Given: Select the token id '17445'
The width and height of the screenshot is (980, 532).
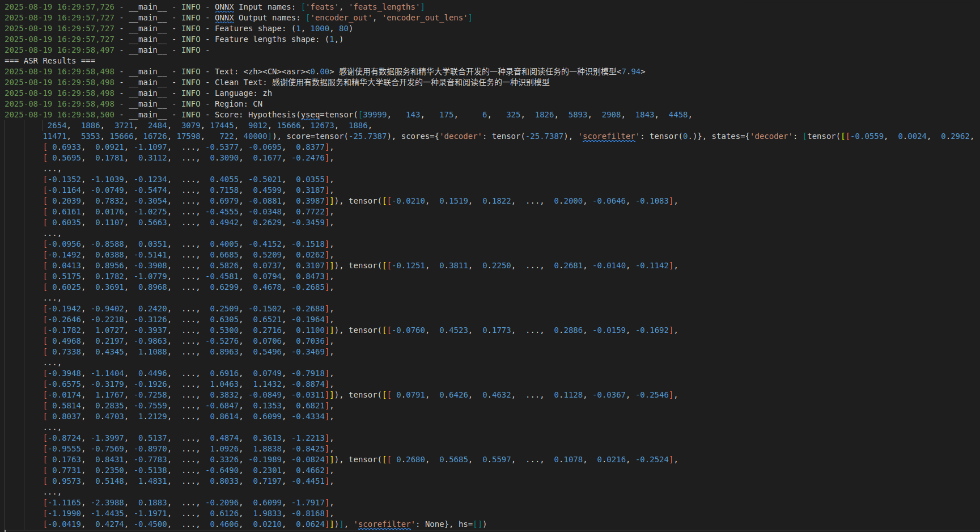Looking at the screenshot, I should [222, 125].
